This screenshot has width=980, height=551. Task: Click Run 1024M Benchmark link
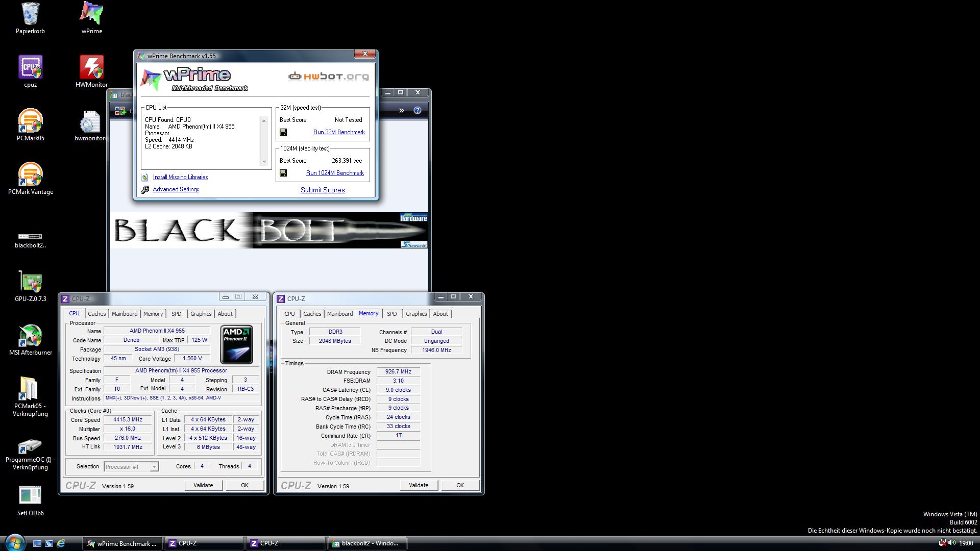pyautogui.click(x=335, y=173)
